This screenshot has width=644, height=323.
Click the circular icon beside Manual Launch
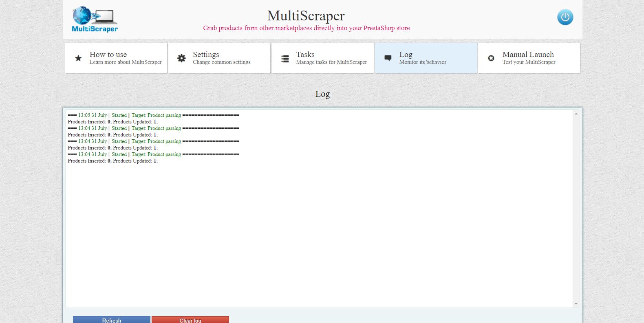pyautogui.click(x=491, y=58)
